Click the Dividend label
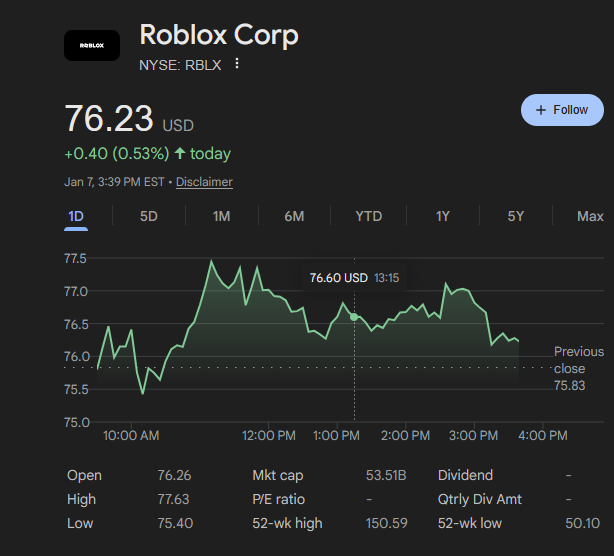This screenshot has height=556, width=614. click(x=465, y=475)
